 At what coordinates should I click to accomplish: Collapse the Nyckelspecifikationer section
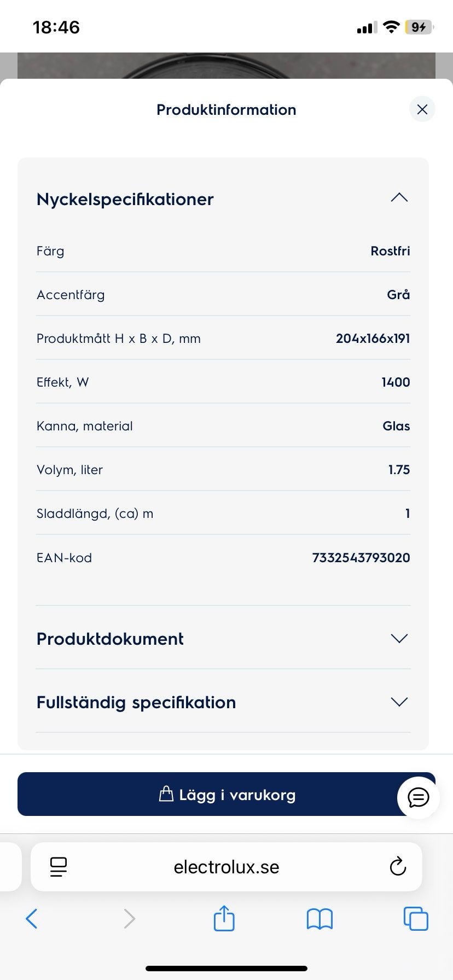[x=399, y=198]
